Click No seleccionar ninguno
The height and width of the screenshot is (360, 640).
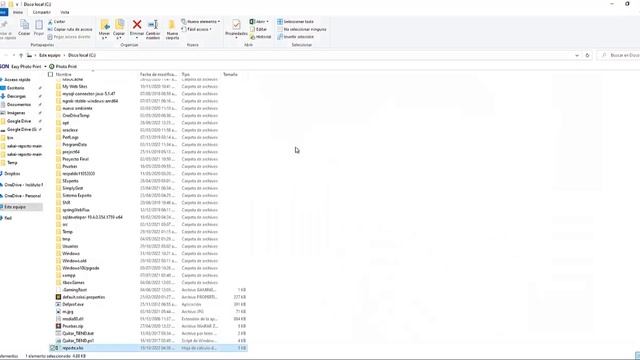coord(302,29)
